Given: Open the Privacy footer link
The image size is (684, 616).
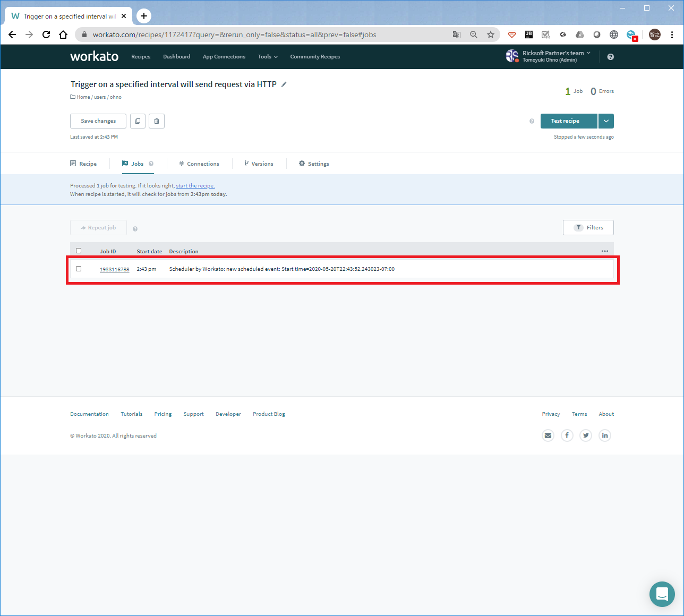Looking at the screenshot, I should click(x=551, y=414).
